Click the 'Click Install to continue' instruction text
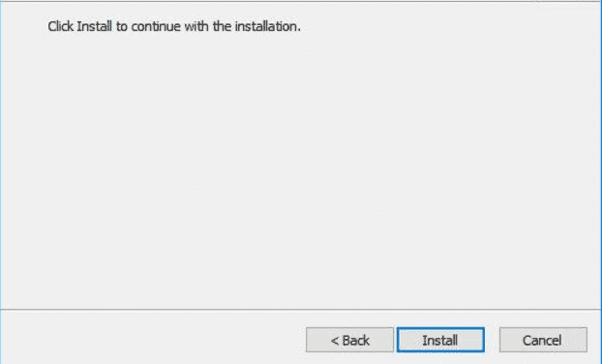Screen dimensions: 602x364 [x=174, y=26]
